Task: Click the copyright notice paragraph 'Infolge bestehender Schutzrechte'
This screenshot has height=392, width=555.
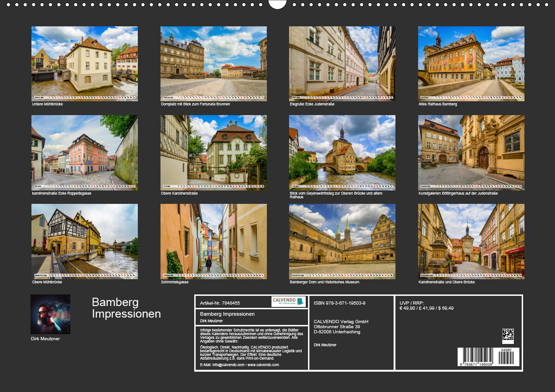Action: pos(252,335)
